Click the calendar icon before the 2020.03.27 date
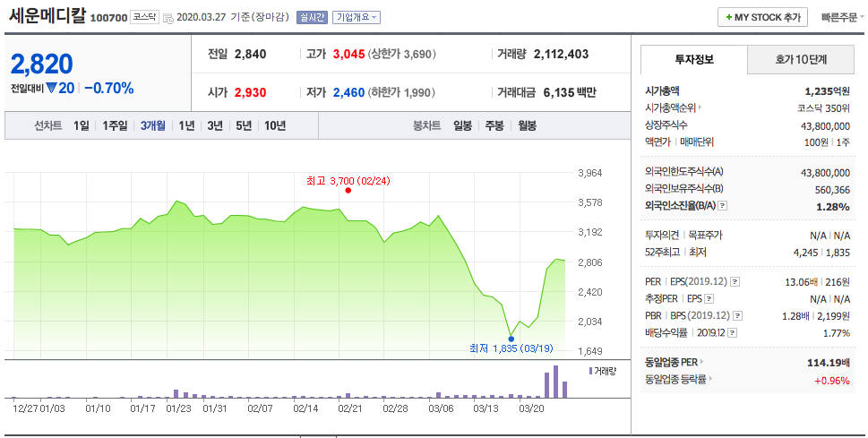The height and width of the screenshot is (438, 868). (168, 18)
